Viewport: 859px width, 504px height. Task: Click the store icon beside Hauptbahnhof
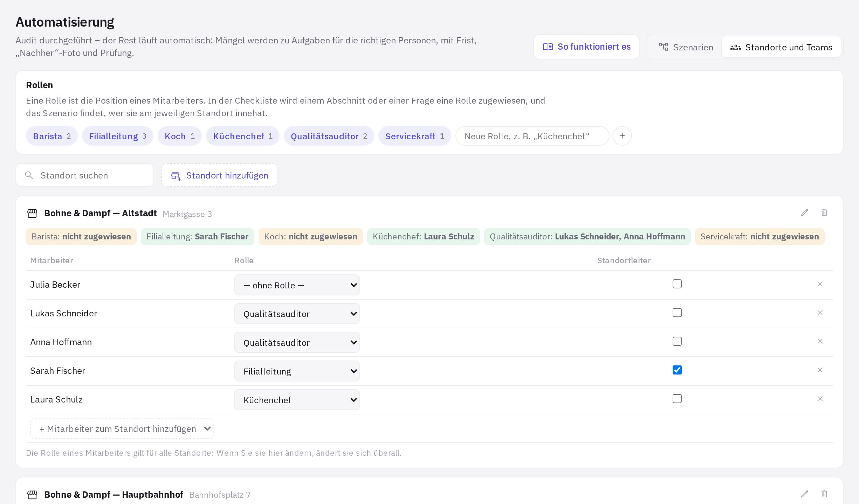[x=32, y=495]
